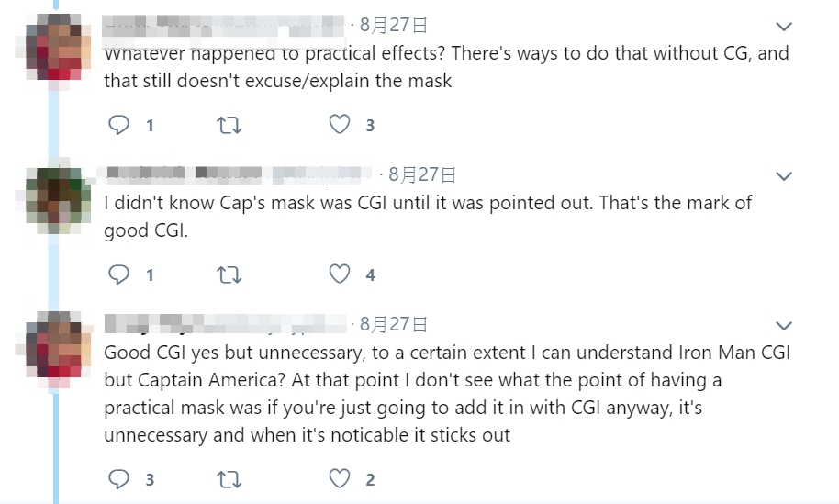
Task: Retweet the practical effects tweet
Action: point(227,125)
